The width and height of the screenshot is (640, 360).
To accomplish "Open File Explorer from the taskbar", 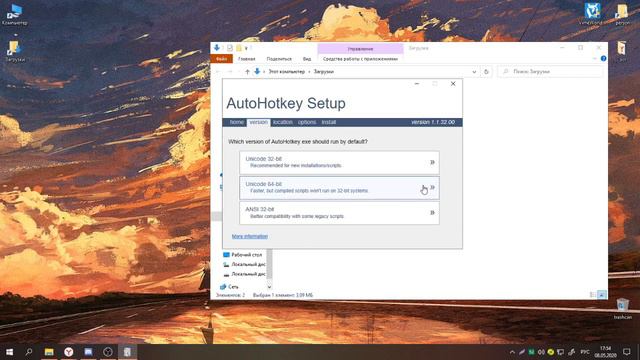I will click(49, 351).
